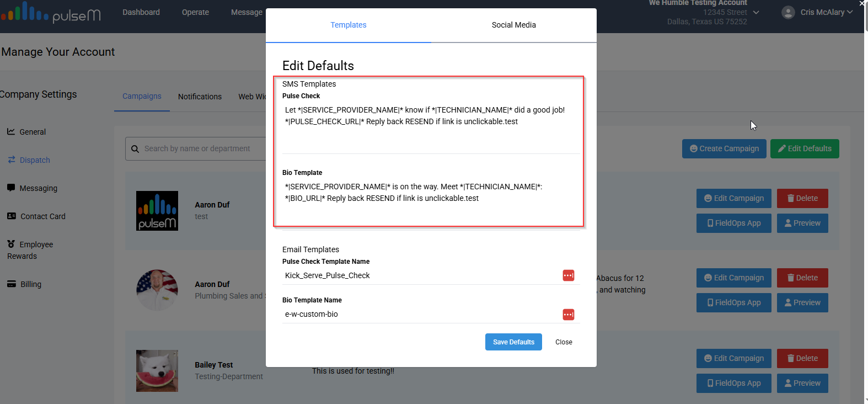Switch to Social Media tab

click(x=513, y=25)
